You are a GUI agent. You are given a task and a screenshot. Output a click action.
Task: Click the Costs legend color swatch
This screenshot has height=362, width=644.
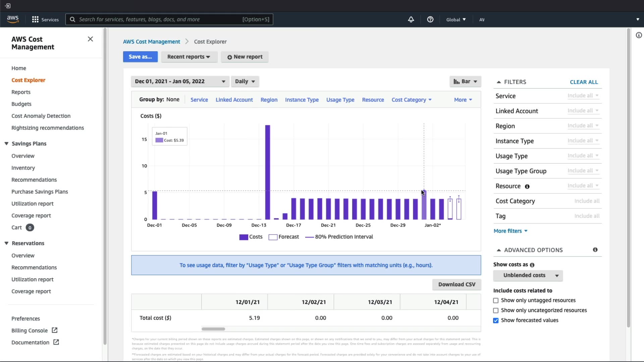[x=244, y=237]
